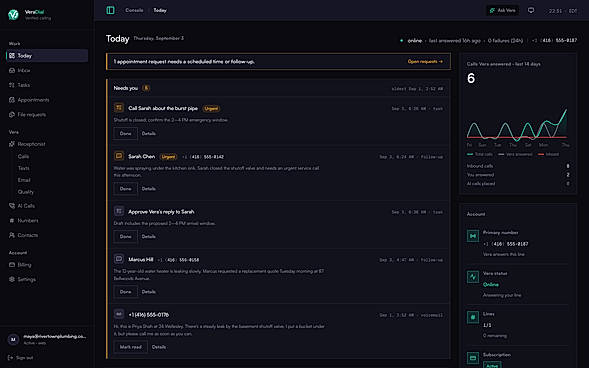Viewport: 589px width, 368px height.
Task: Click the task icon beside Approve Vera's reply to Sarah
Action: pos(119,211)
